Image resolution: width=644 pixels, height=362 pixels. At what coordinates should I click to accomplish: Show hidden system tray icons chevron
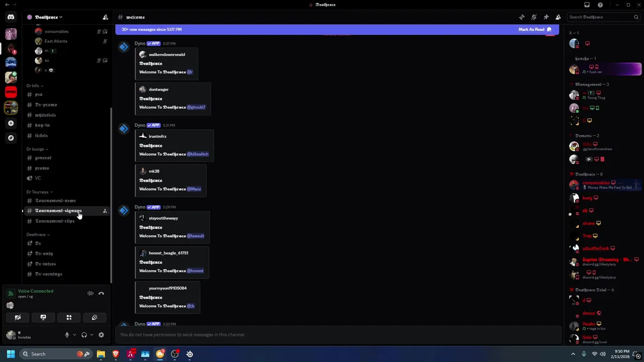[573, 354]
